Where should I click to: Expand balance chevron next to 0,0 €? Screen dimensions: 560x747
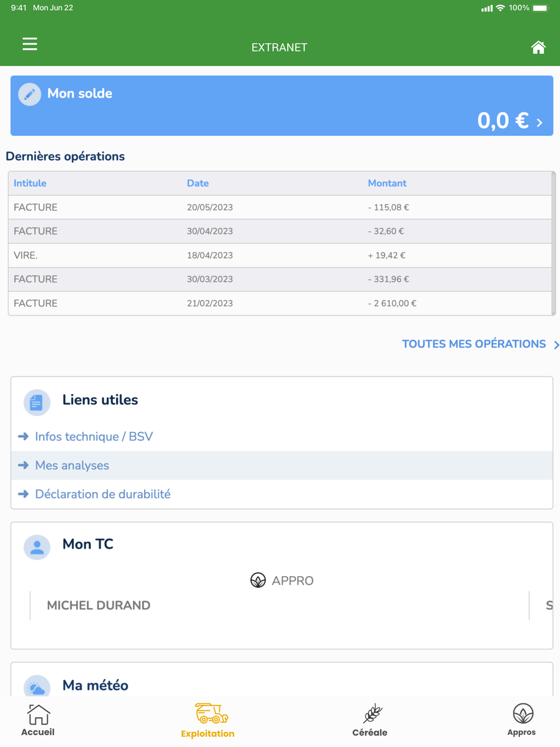(x=540, y=123)
